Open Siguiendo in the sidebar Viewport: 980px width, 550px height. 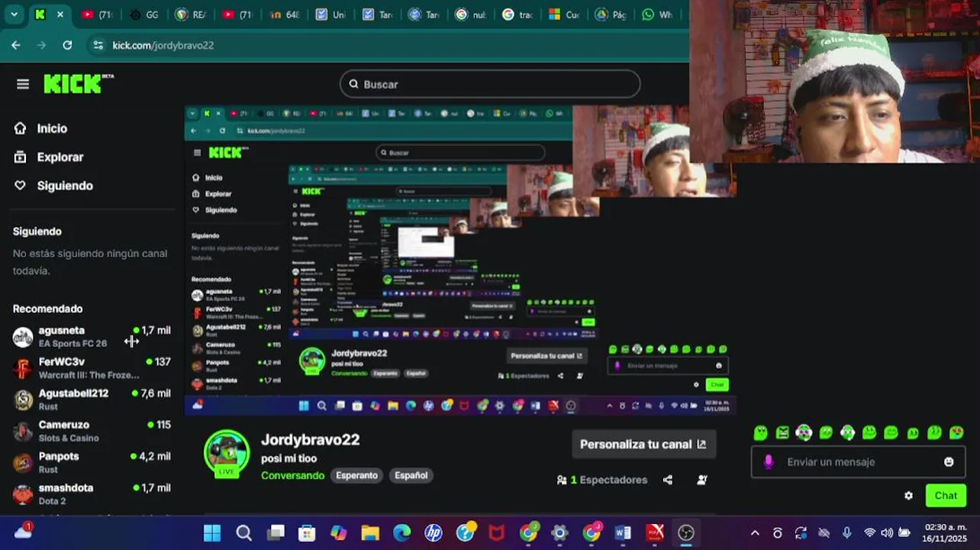[65, 186]
